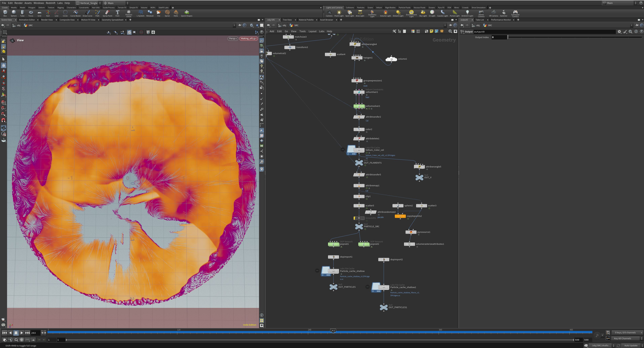Screen dimensions: 644x348
Task: Open the Redshift menu
Action: (x=50, y=3)
